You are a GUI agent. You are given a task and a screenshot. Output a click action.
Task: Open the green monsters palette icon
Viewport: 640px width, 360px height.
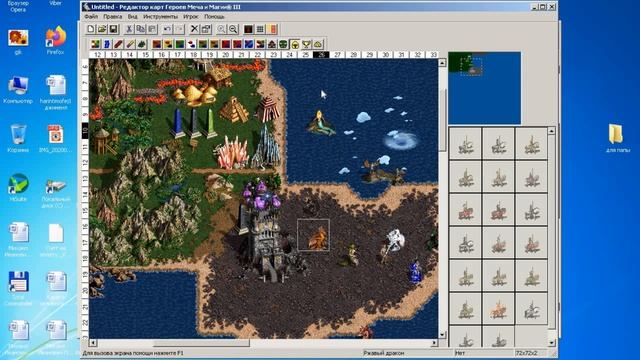click(283, 44)
